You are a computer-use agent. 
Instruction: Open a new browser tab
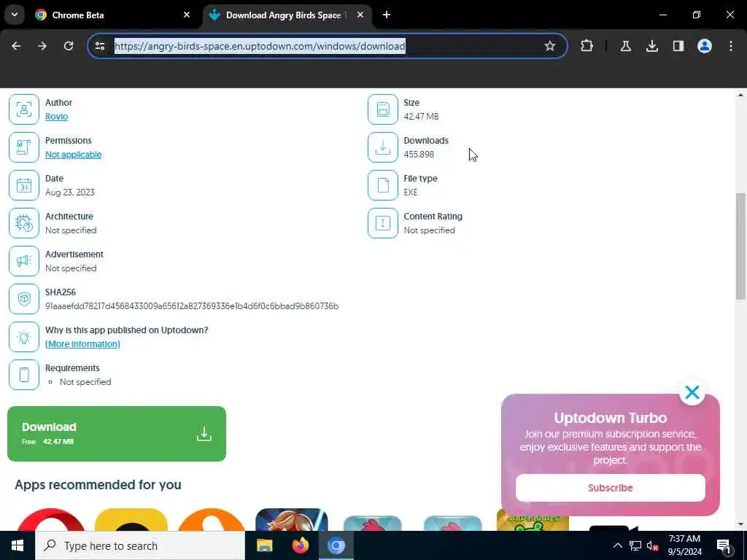pyautogui.click(x=387, y=15)
